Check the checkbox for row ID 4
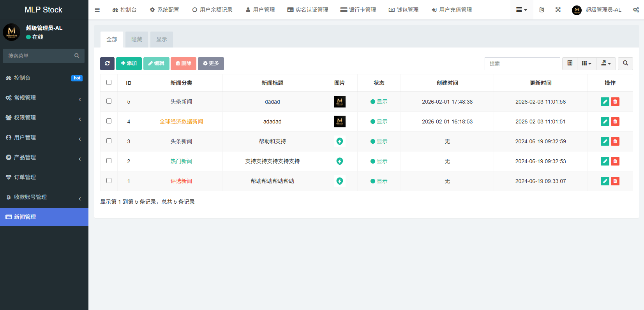This screenshot has width=644, height=310. pyautogui.click(x=109, y=121)
